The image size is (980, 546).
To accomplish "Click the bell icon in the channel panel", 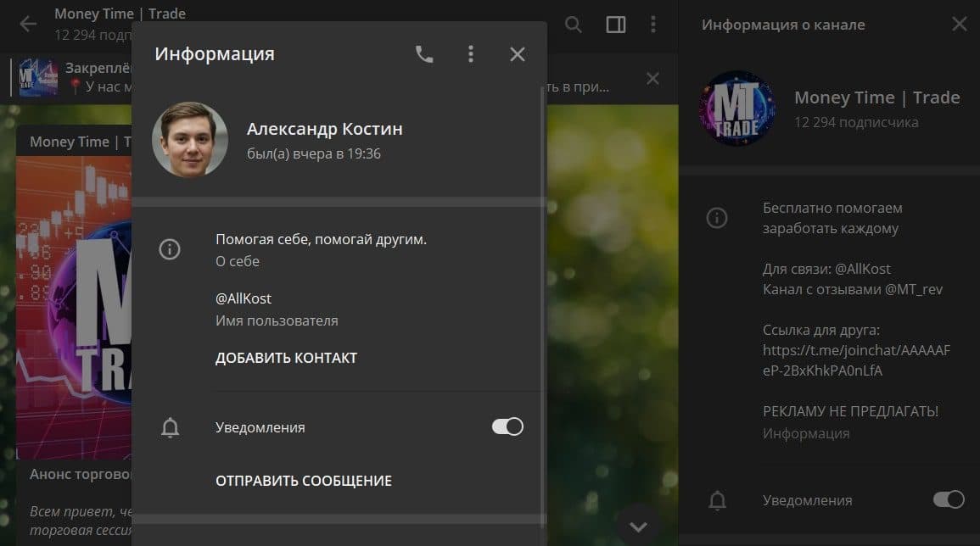I will 718,500.
